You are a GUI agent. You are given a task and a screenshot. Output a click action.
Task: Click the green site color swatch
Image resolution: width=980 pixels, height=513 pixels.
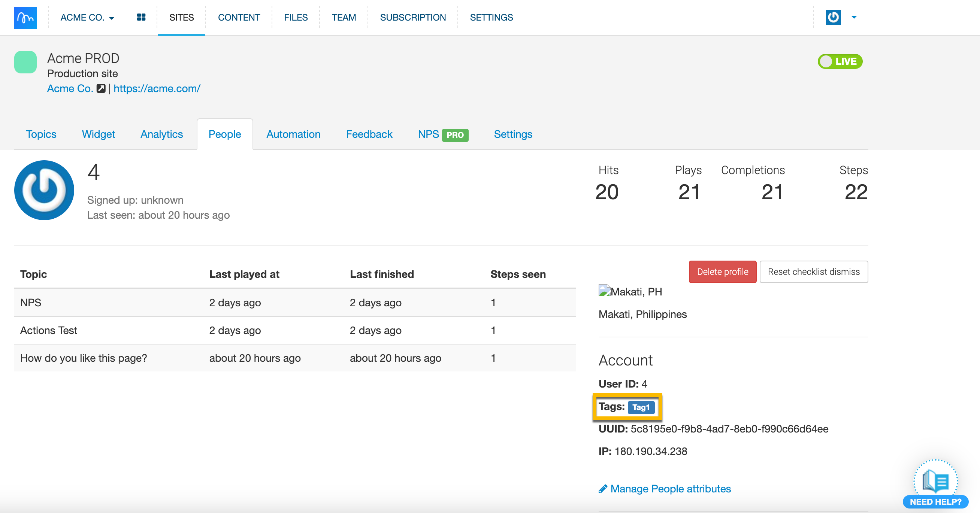coord(25,62)
